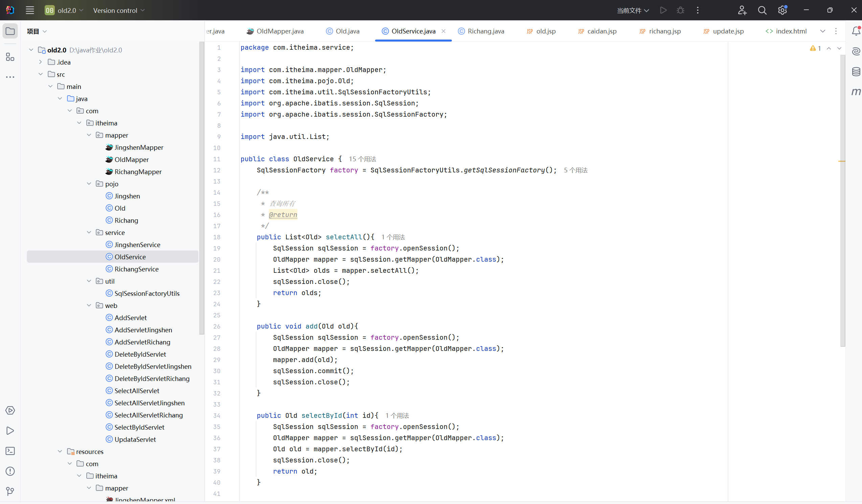Go to previous highlighted problem arrow

pyautogui.click(x=829, y=48)
